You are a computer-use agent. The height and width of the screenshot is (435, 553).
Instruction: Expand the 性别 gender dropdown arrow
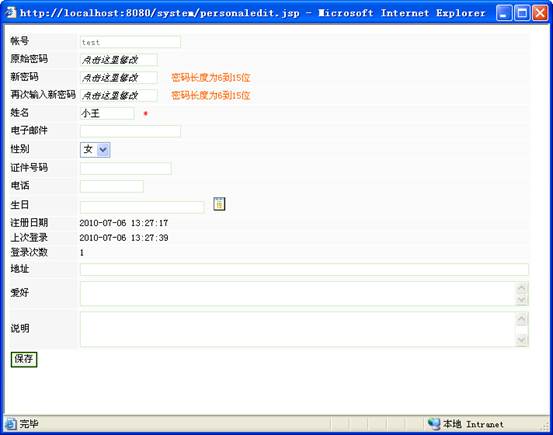(x=103, y=150)
